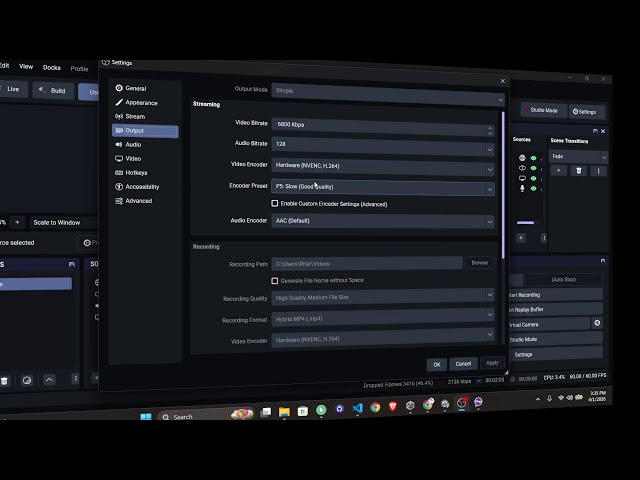
Task: Remove selected scene with trash icon
Action: 4,381
